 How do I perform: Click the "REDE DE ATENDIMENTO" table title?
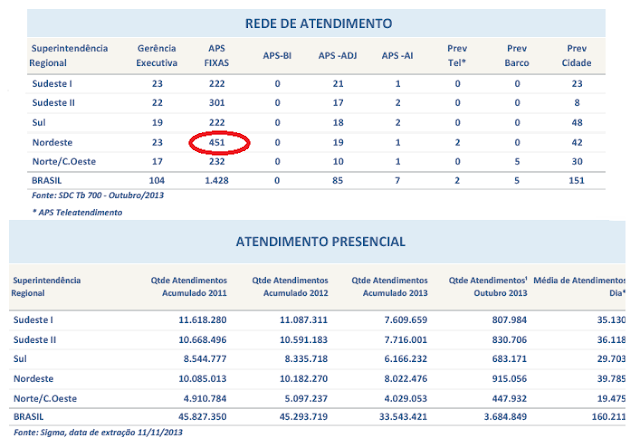318,23
